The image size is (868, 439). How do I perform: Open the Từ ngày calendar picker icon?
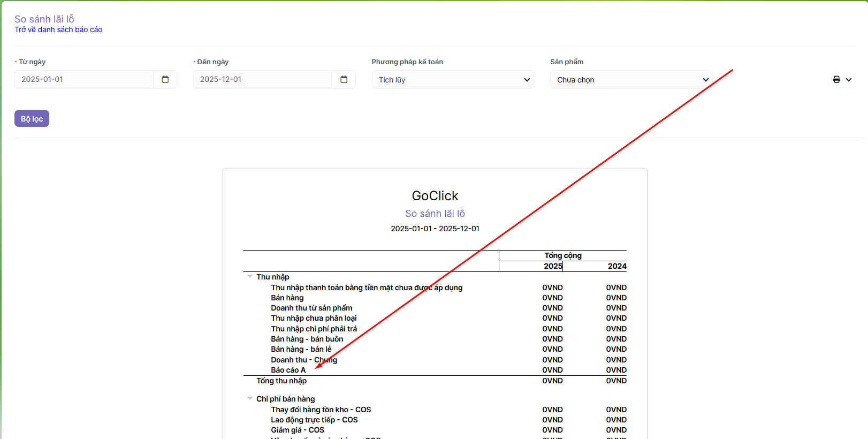(x=165, y=79)
